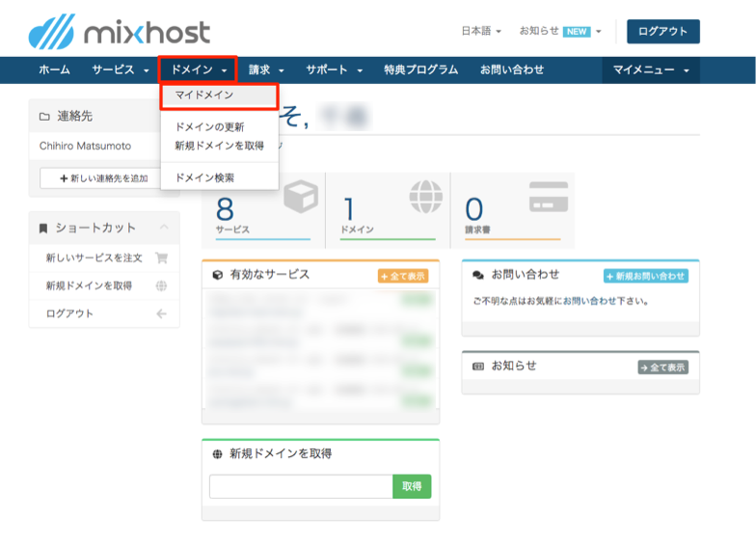756x544 pixels.
Task: Click the green 取得 button
Action: click(412, 487)
